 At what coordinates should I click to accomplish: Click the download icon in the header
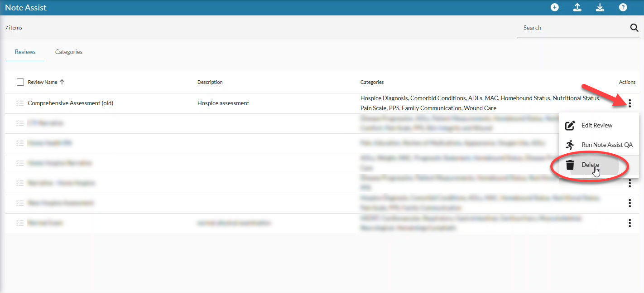[600, 8]
